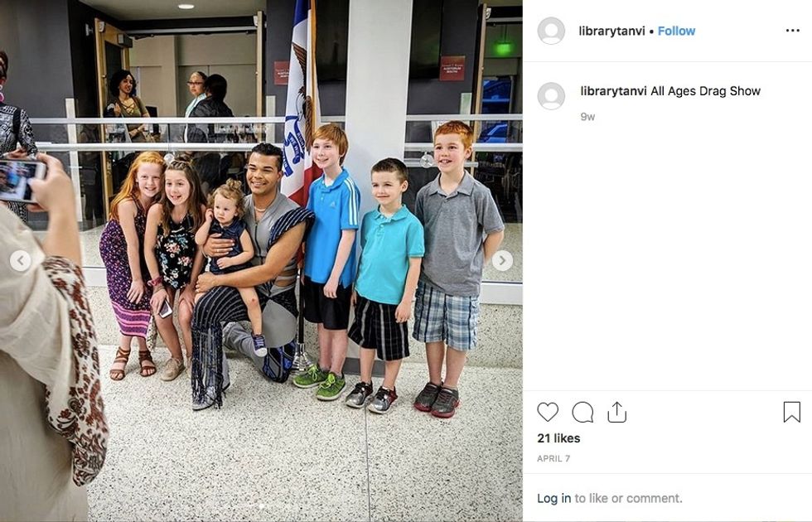Go back with the previous photo arrow
Image resolution: width=812 pixels, height=522 pixels.
pos(20,260)
